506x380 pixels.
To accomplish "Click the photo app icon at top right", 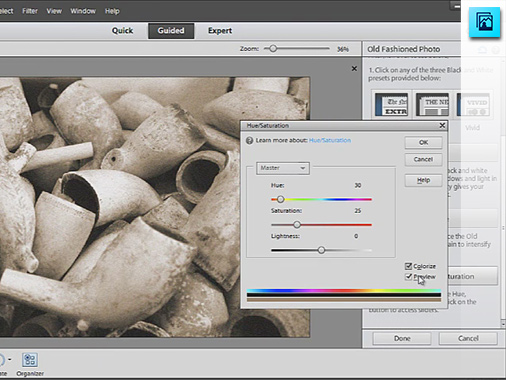I will (x=484, y=22).
